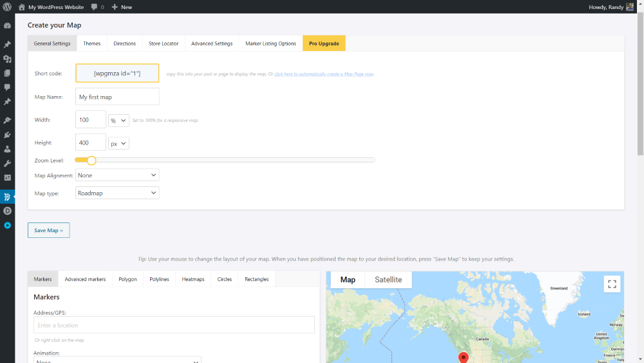
Task: Open Plugins plug icon in sidebar
Action: coord(7,135)
